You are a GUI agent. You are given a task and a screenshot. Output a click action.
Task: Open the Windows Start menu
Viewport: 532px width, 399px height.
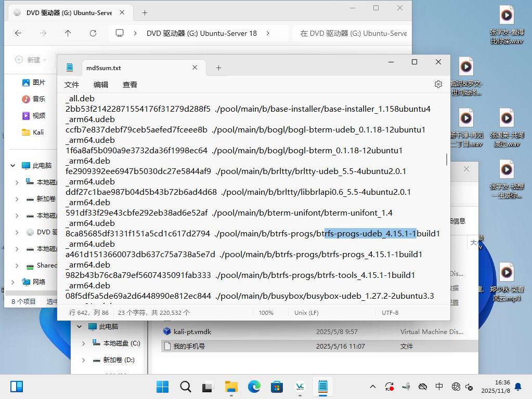coord(163,387)
